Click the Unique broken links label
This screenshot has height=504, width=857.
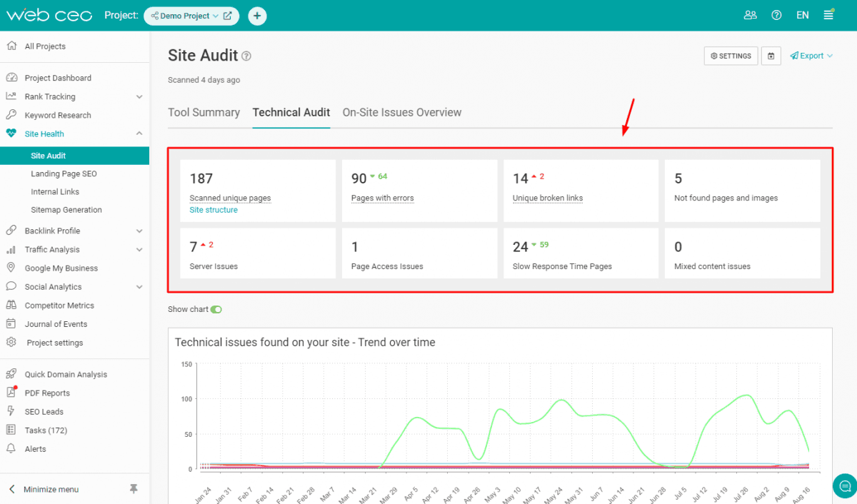click(x=548, y=198)
